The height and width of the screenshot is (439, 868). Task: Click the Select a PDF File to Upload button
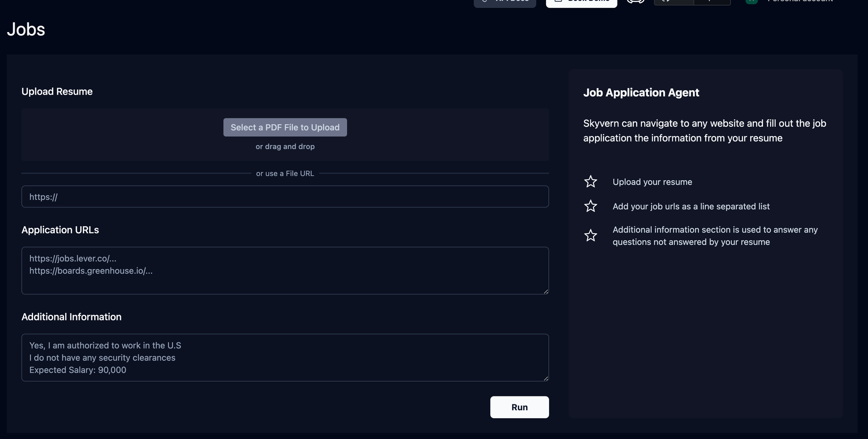(x=285, y=127)
